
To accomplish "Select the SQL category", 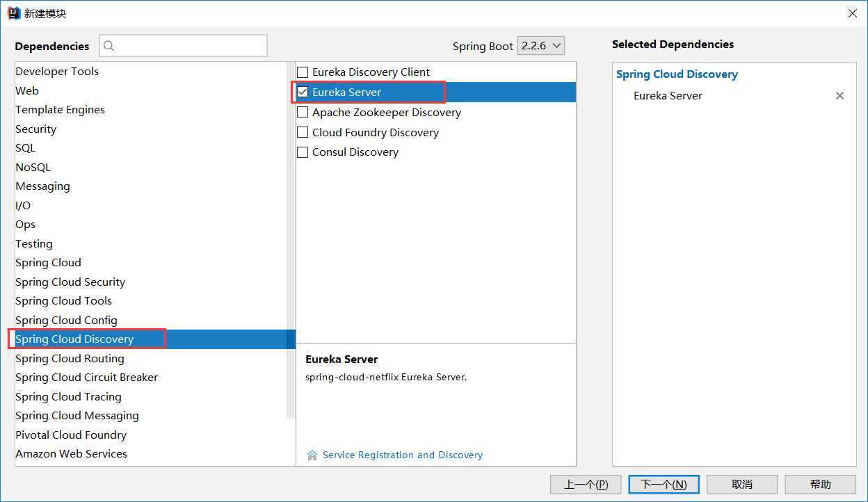I will [x=25, y=148].
